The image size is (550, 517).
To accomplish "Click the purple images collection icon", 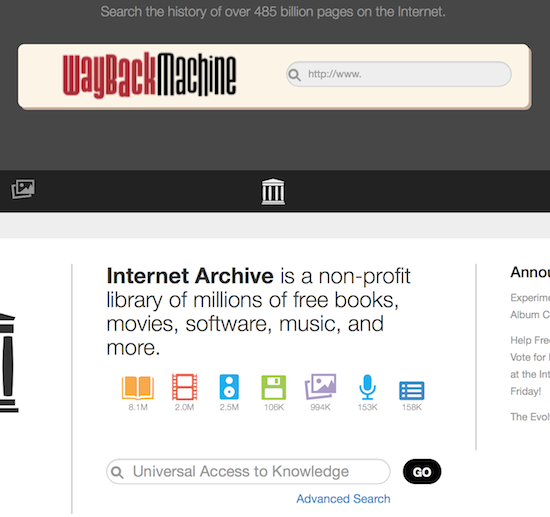I will pos(320,387).
